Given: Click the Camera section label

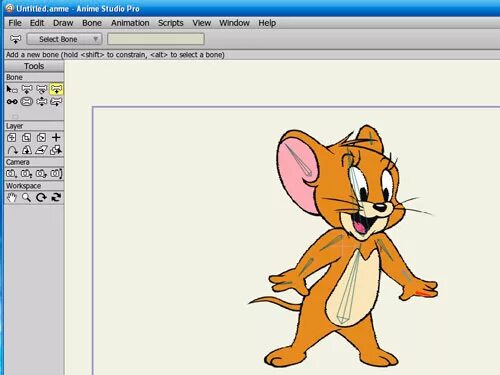Looking at the screenshot, I should pyautogui.click(x=18, y=162).
